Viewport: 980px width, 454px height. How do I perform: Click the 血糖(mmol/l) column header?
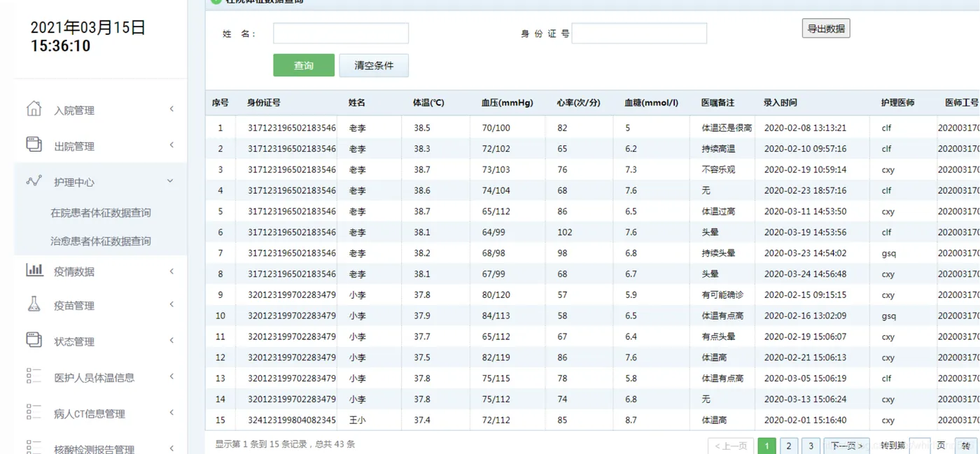[x=651, y=103]
